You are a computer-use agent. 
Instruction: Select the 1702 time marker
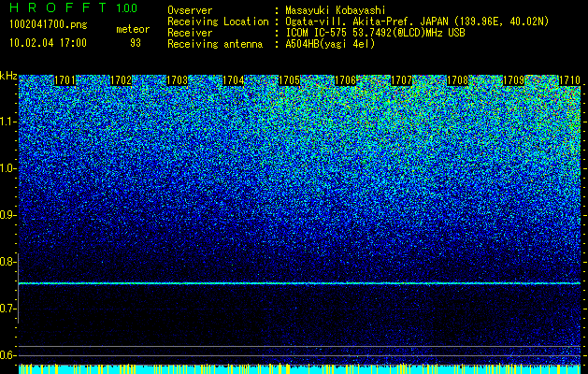pyautogui.click(x=122, y=80)
